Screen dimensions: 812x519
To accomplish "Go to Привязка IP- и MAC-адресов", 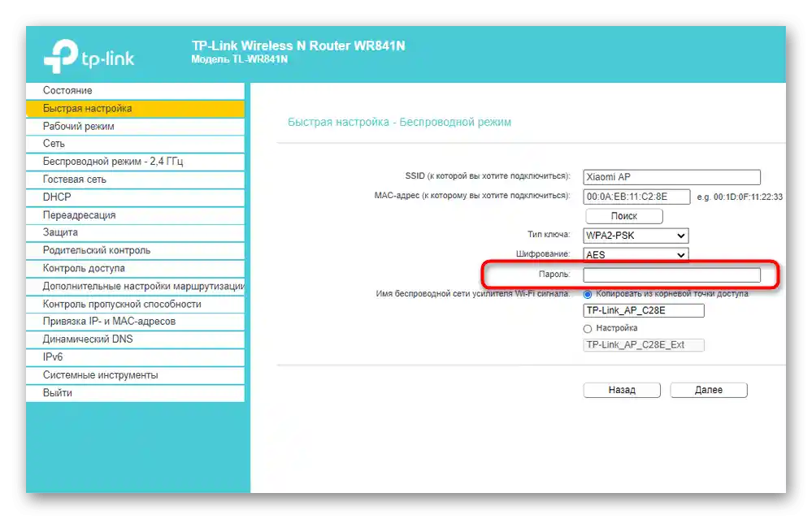I will [135, 322].
